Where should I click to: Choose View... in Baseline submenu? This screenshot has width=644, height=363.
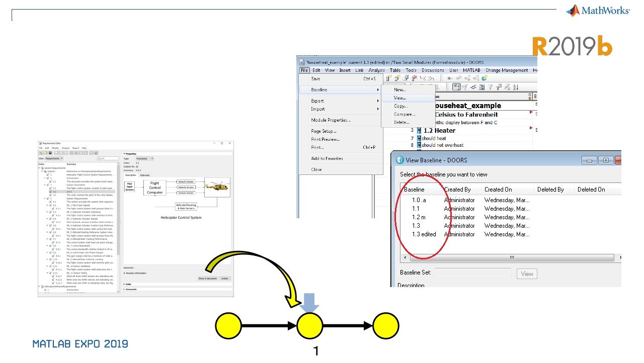(407, 98)
